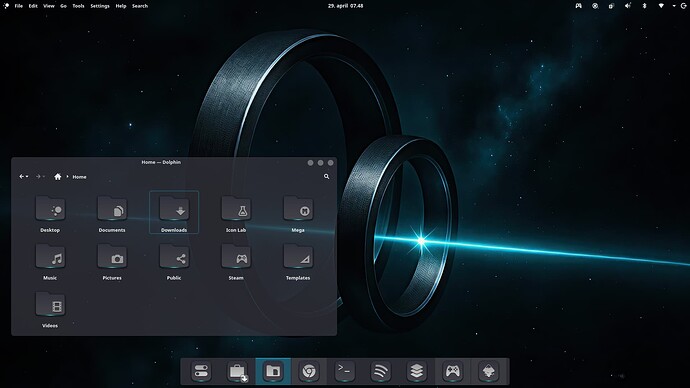Open the Search menu in top bar
The height and width of the screenshot is (388, 690).
(x=140, y=6)
